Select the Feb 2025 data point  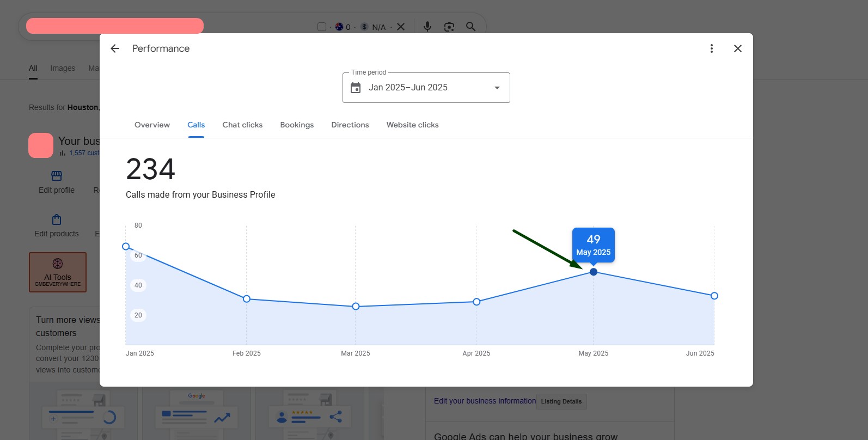247,299
